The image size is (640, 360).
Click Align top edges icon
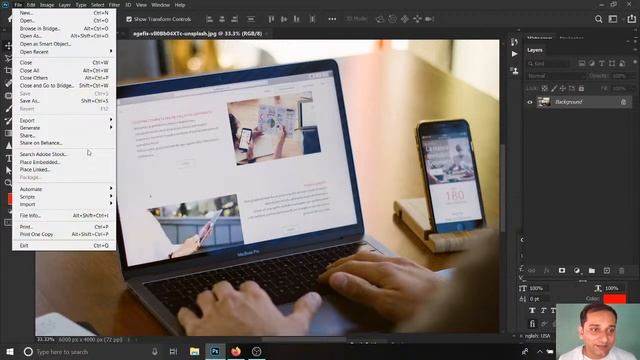(271, 19)
